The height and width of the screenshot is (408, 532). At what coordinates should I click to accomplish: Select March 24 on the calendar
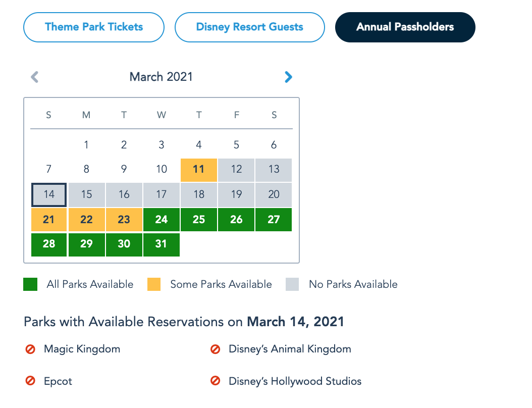(162, 220)
